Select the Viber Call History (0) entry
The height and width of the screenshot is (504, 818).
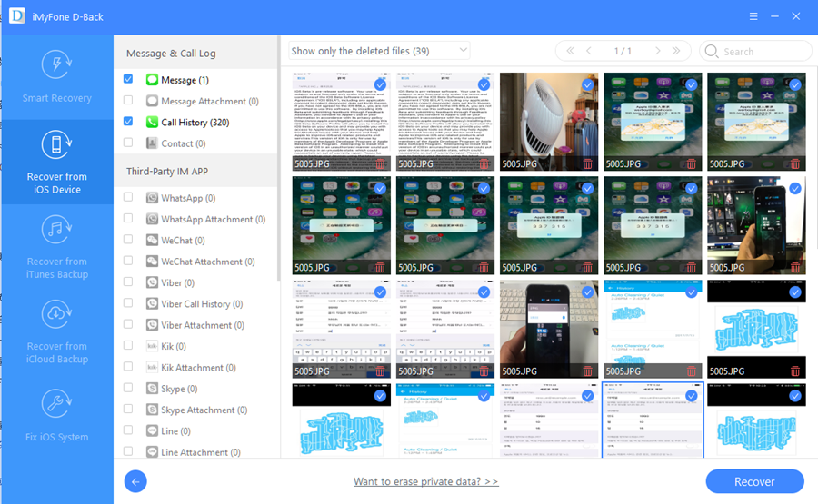202,304
